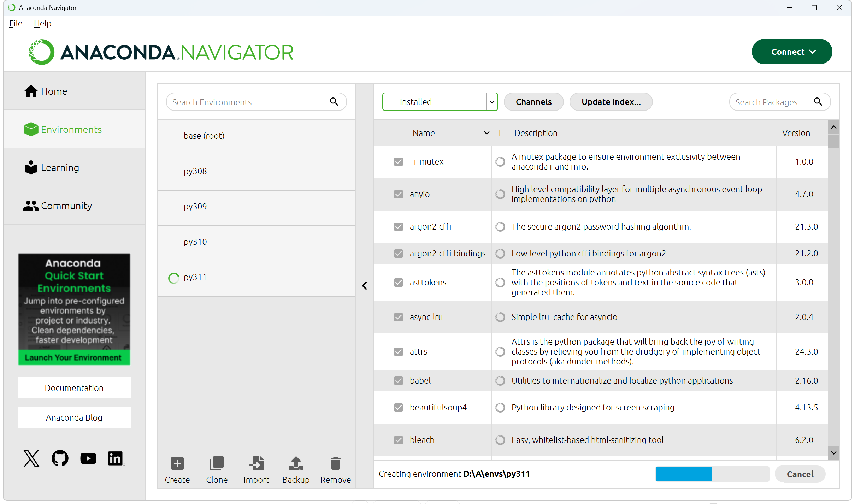Click the status circle icon for _r-mutex
Image resolution: width=855 pixels, height=504 pixels.
click(500, 162)
